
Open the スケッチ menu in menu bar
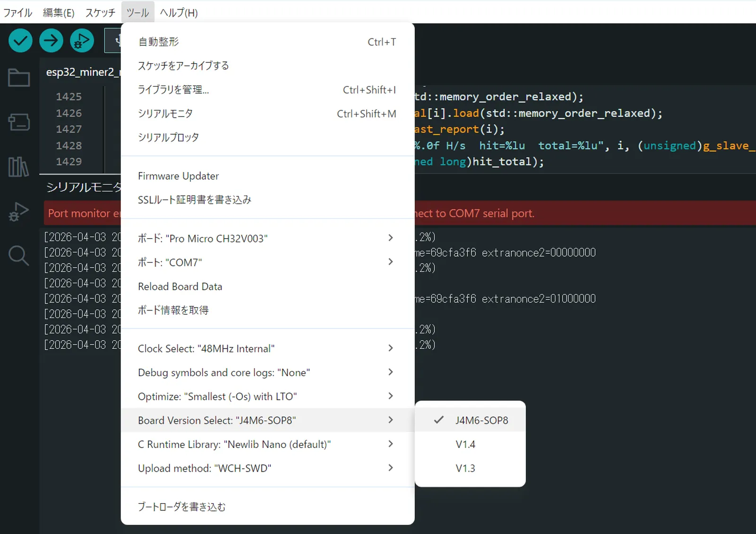[x=100, y=13]
